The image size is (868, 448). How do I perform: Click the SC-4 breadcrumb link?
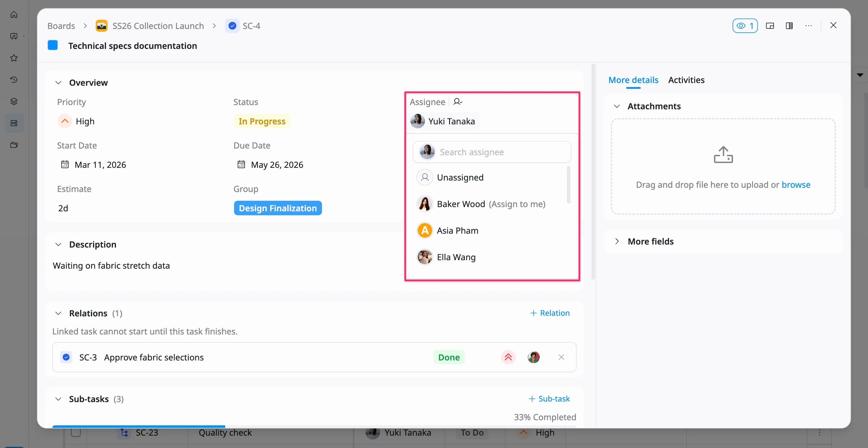click(251, 26)
